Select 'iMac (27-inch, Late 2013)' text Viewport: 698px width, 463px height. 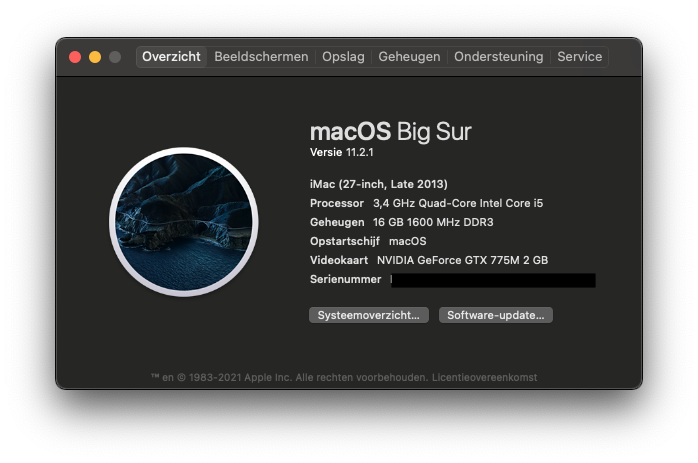click(x=379, y=184)
